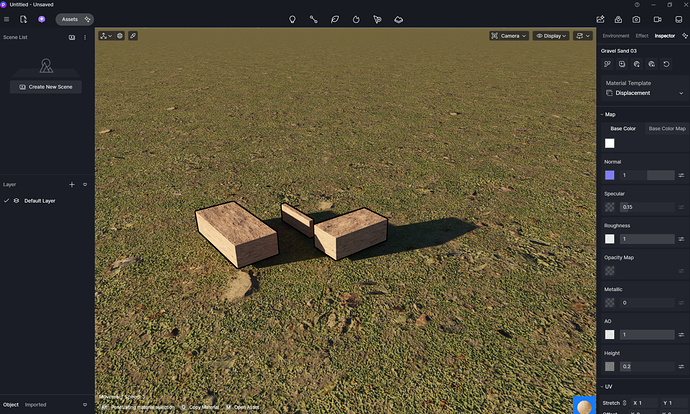This screenshot has width=690, height=414.
Task: Click the export material icon
Action: pos(651,64)
